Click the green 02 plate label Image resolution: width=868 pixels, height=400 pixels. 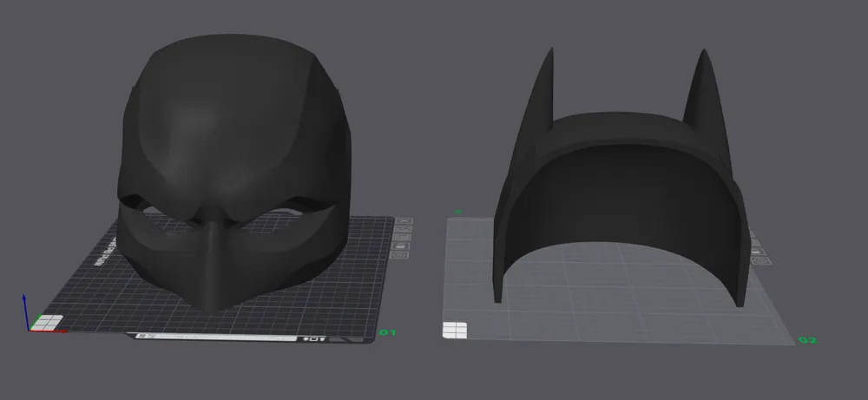click(807, 340)
